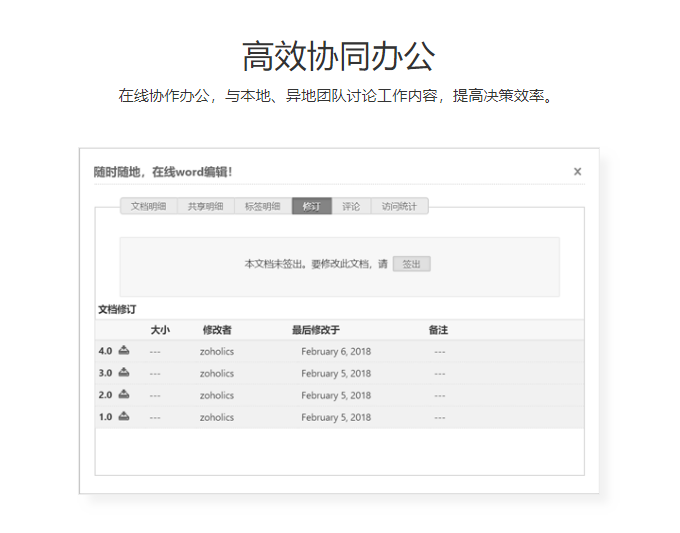
Task: Click the dialog title 随时随地，在线word编辑
Action: pyautogui.click(x=163, y=172)
